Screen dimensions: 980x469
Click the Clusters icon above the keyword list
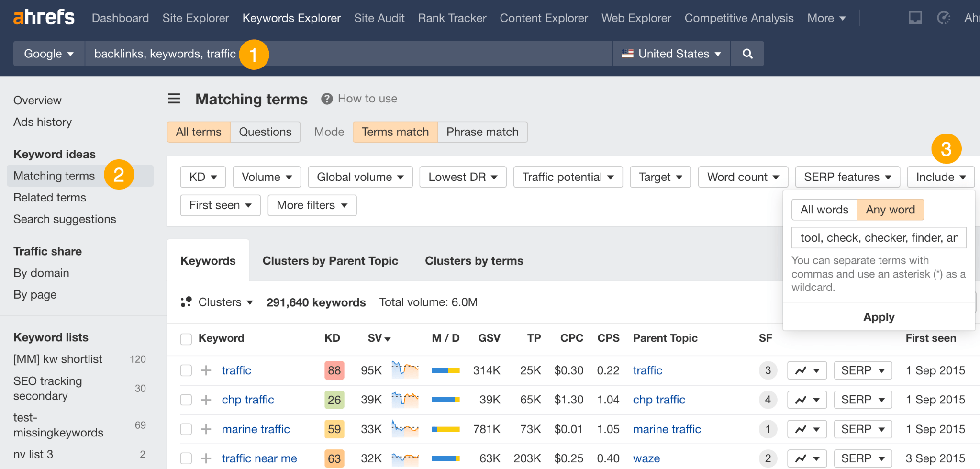[186, 302]
